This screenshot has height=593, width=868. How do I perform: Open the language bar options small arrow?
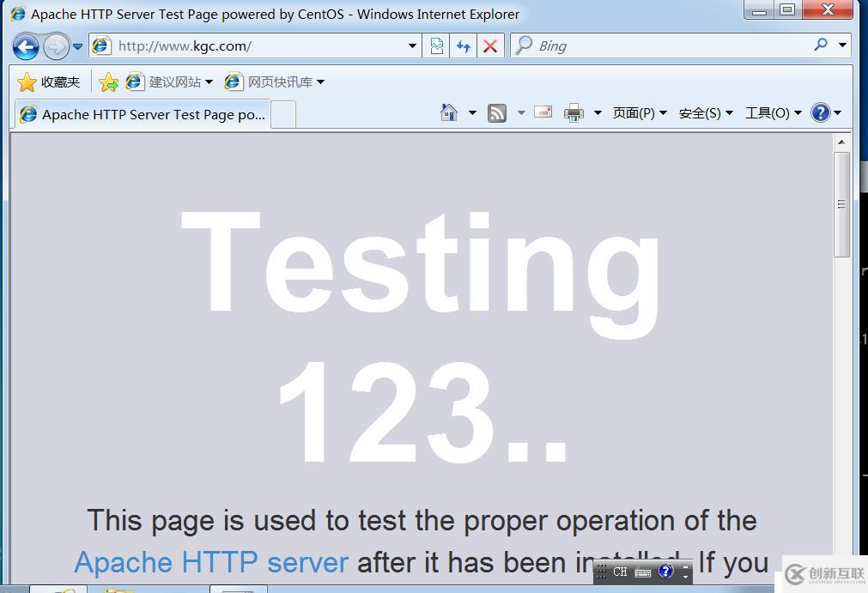point(685,577)
